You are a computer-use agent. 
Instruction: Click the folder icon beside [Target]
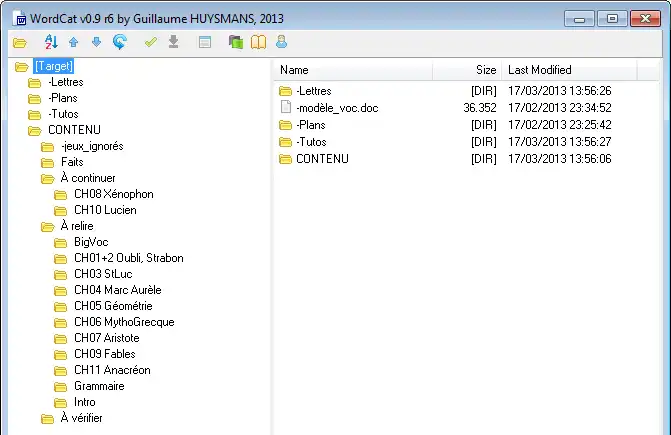click(x=21, y=67)
